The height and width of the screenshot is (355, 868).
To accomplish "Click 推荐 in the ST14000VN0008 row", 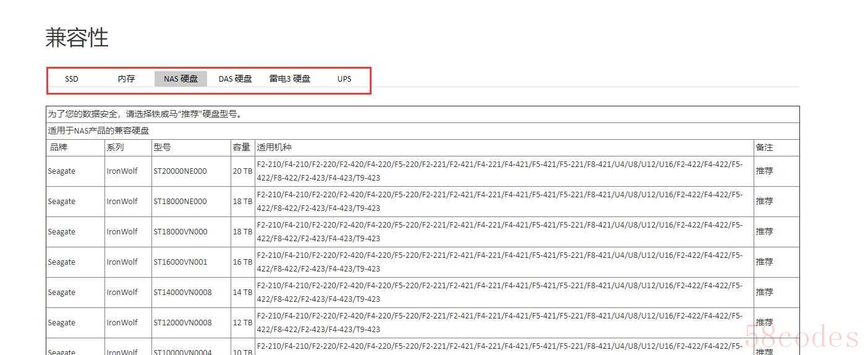I will point(764,292).
